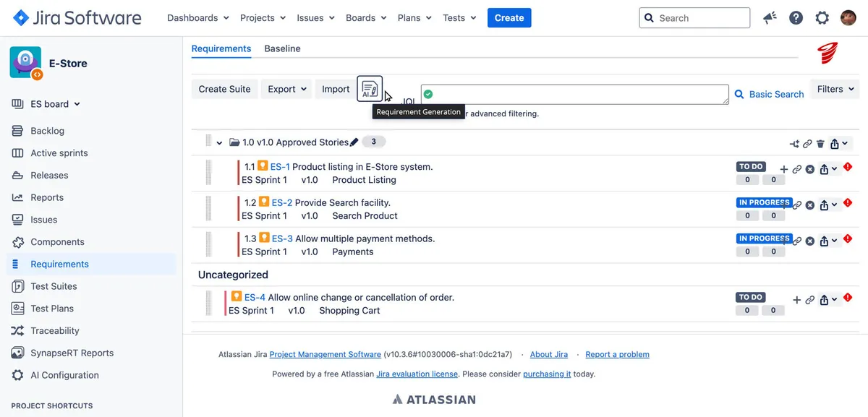Open the Boards dropdown menu

coord(367,18)
